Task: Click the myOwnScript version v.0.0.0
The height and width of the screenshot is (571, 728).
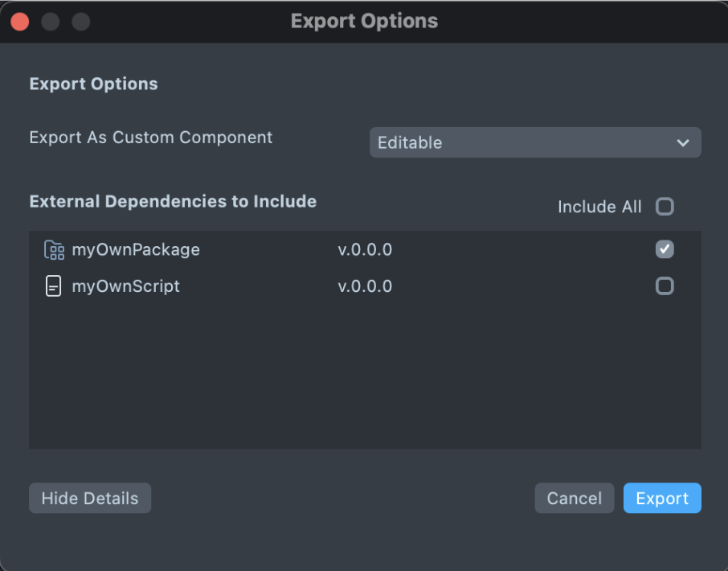Action: point(365,286)
